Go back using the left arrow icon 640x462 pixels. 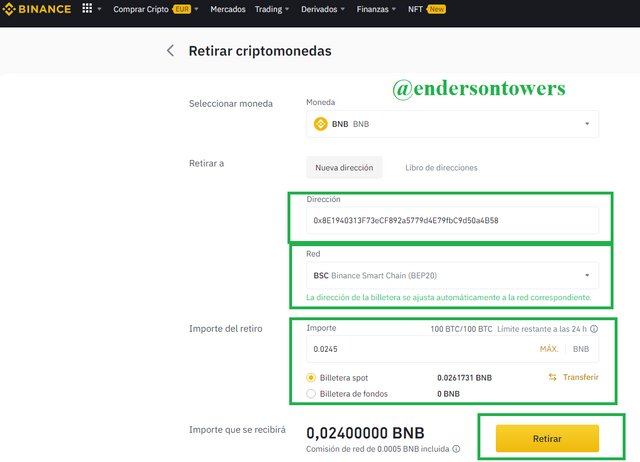(170, 51)
